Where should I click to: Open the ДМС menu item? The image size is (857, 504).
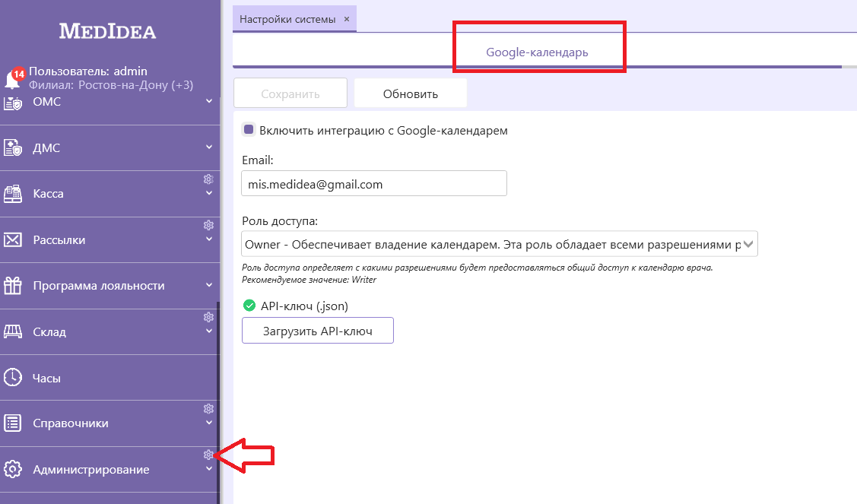(110, 147)
